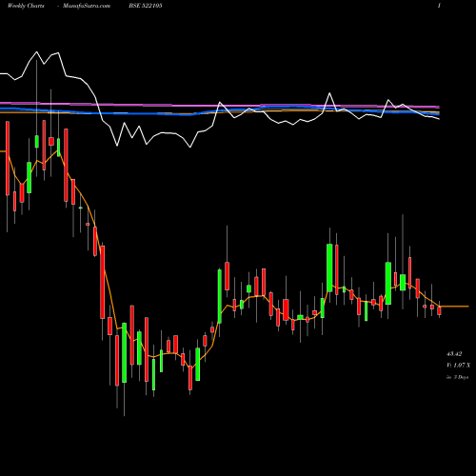Image resolution: width=476 pixels, height=476 pixels.
Task: Click the "43.42" price value
Action: (x=454, y=353)
